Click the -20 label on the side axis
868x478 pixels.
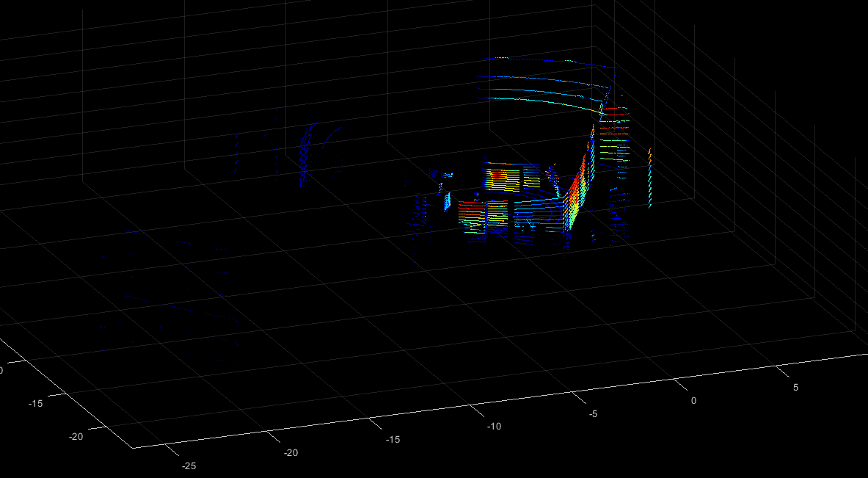76,436
